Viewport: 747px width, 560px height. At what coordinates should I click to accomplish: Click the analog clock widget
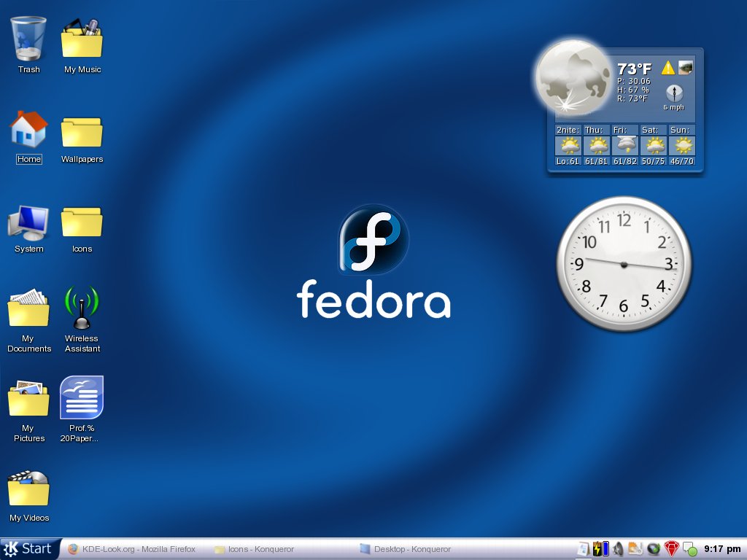pos(624,264)
